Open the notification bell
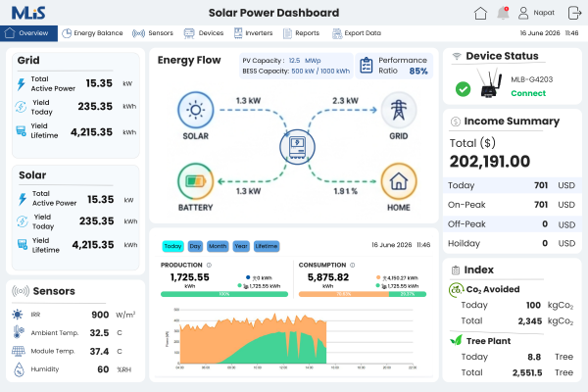The image size is (588, 392). pos(503,13)
